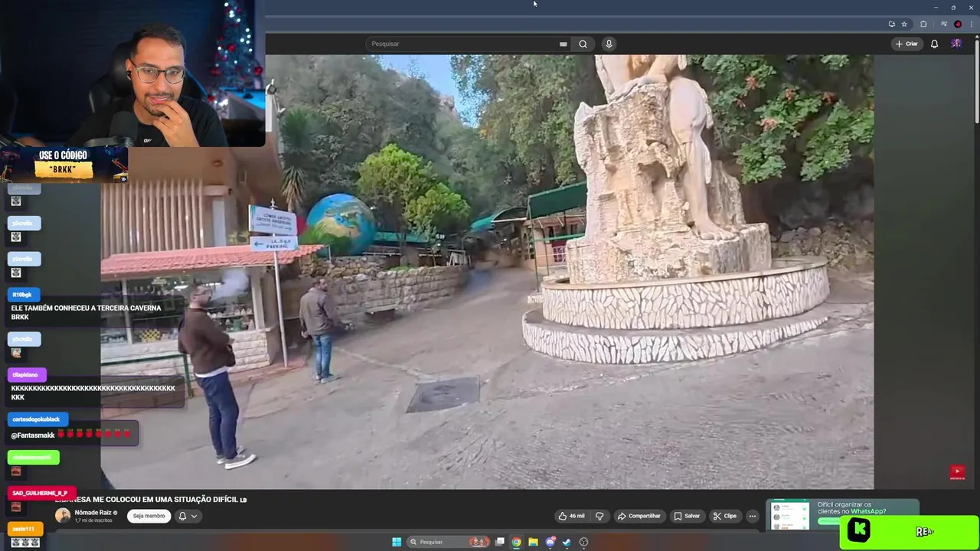This screenshot has height=551, width=980.
Task: Open YouTube notifications bell
Action: (x=934, y=44)
